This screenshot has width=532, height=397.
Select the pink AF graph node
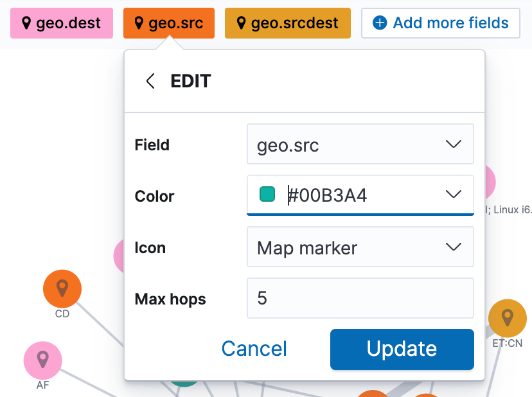click(x=43, y=360)
